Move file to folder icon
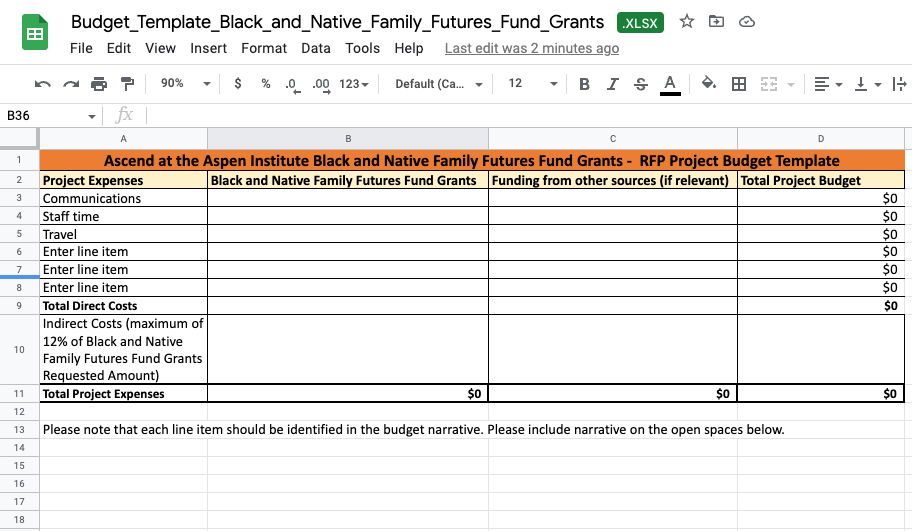The width and height of the screenshot is (912, 531). [x=717, y=22]
